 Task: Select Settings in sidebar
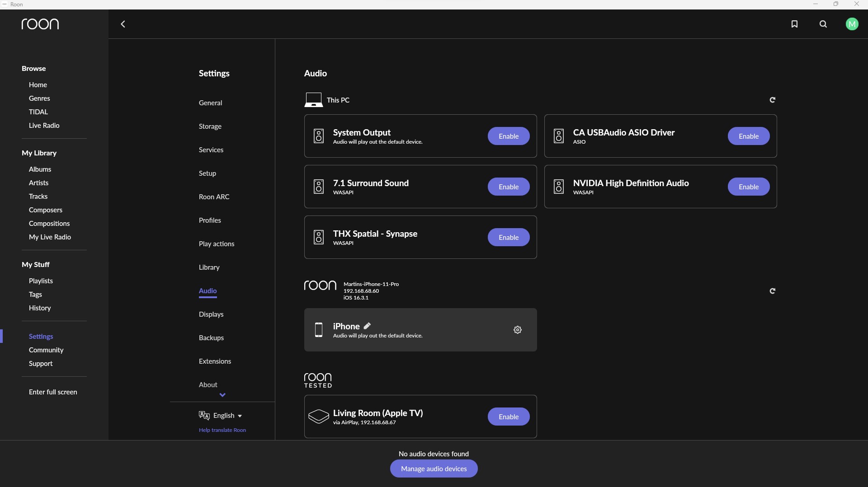[x=41, y=337]
